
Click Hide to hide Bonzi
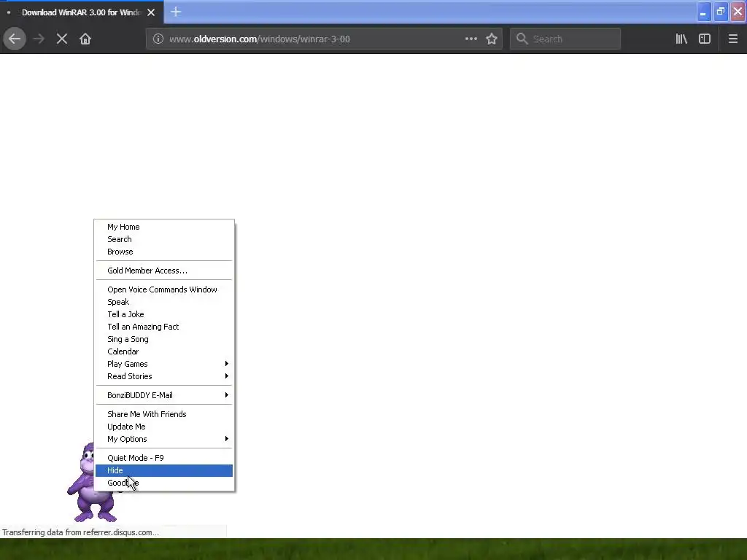point(164,470)
